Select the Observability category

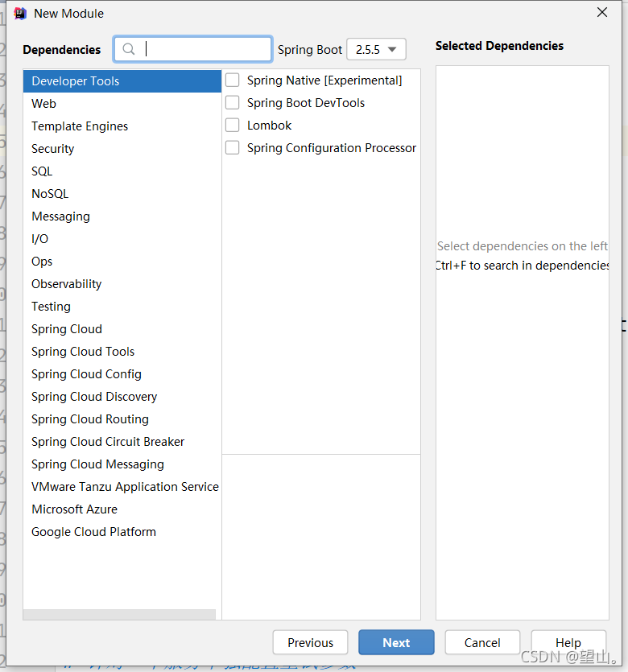tap(122, 284)
